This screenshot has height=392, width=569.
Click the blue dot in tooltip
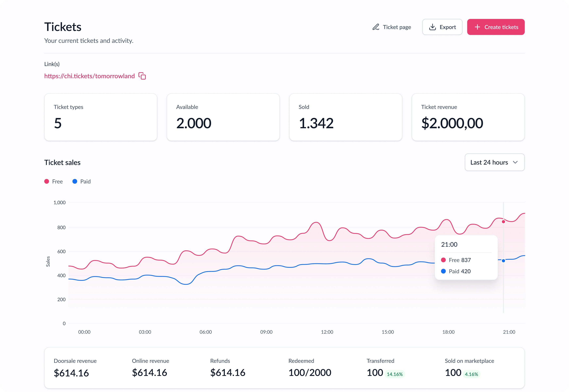[443, 271]
